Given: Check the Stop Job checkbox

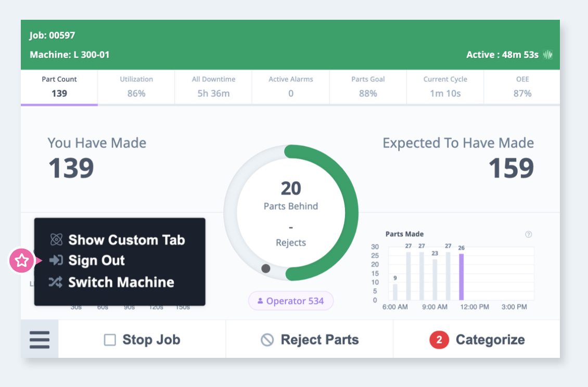Looking at the screenshot, I should [x=110, y=340].
